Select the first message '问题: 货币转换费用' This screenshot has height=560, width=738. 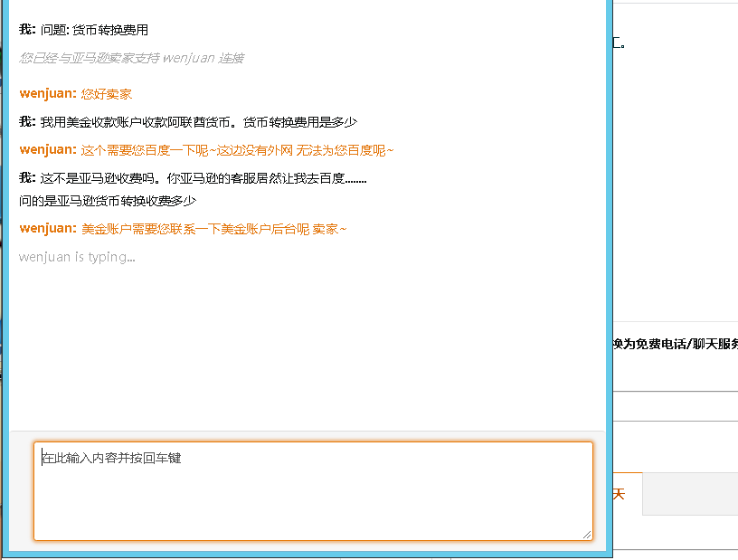coord(94,30)
